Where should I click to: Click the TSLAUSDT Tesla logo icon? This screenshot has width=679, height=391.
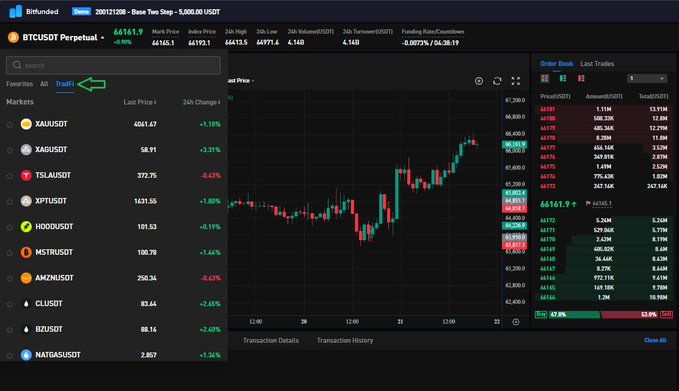[26, 175]
